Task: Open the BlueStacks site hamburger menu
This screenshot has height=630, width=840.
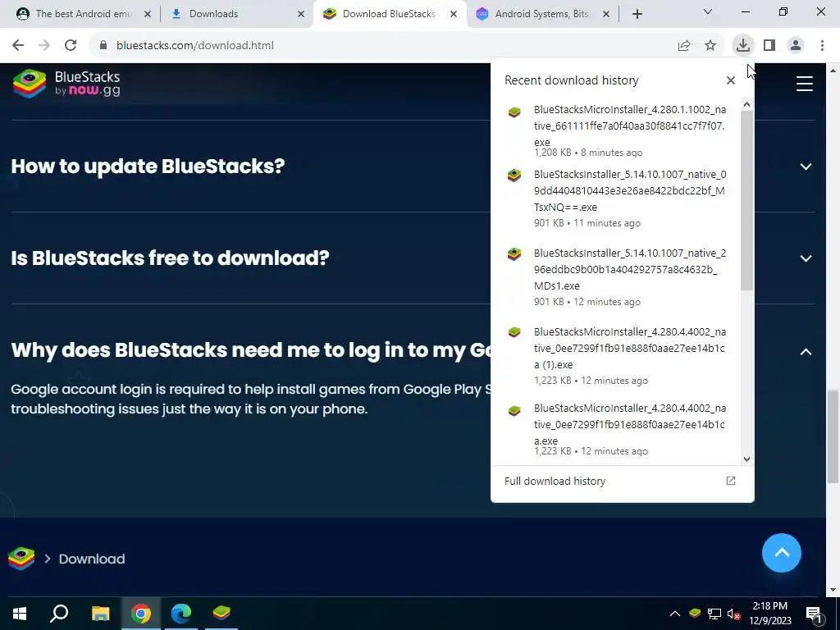Action: click(x=804, y=84)
